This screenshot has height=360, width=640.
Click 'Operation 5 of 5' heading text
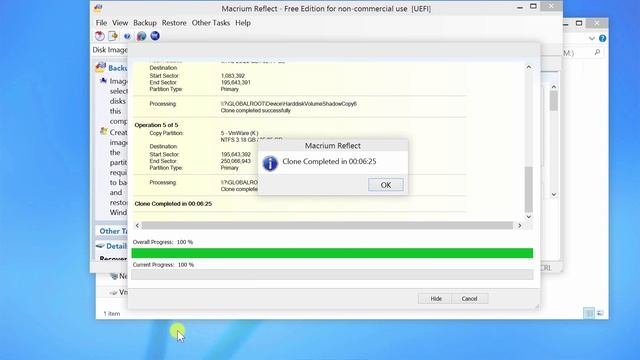click(156, 125)
